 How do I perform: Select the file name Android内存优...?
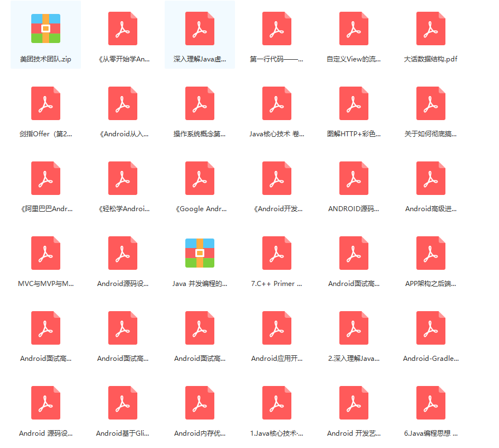click(x=199, y=433)
